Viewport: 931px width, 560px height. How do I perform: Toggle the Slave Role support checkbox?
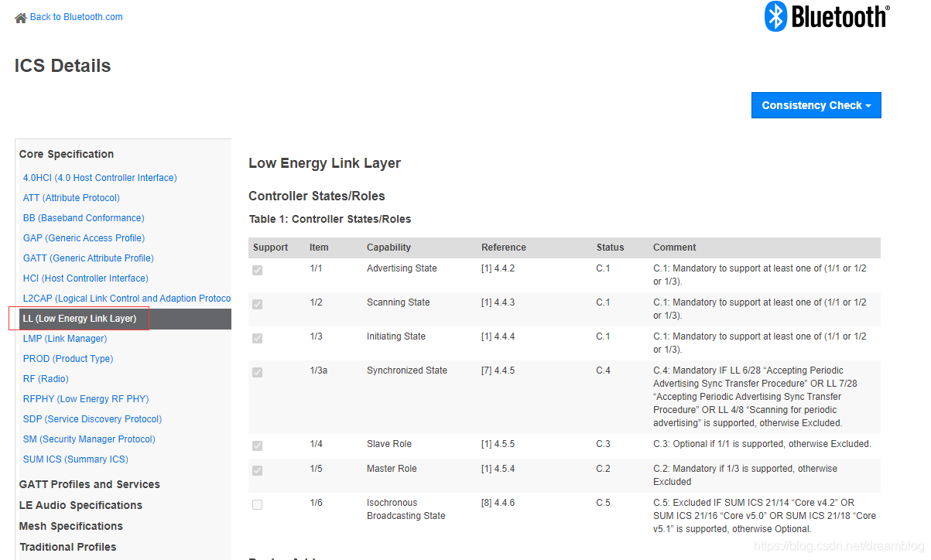257,446
